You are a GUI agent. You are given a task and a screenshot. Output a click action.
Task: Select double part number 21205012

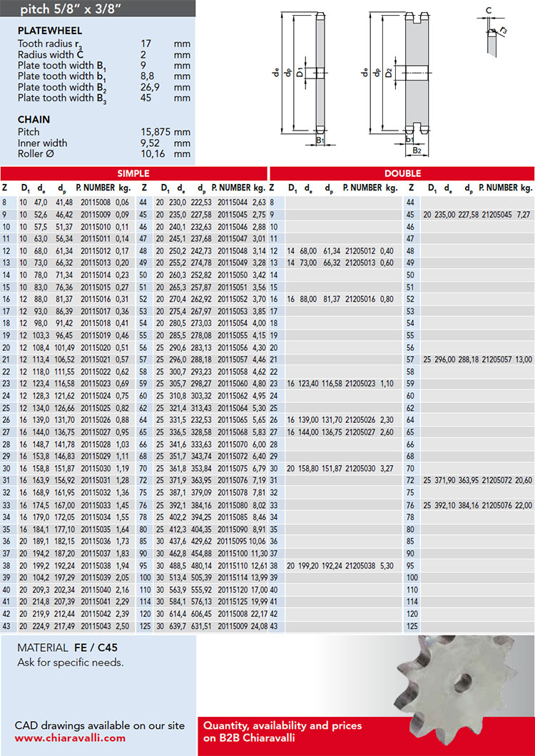pos(362,251)
